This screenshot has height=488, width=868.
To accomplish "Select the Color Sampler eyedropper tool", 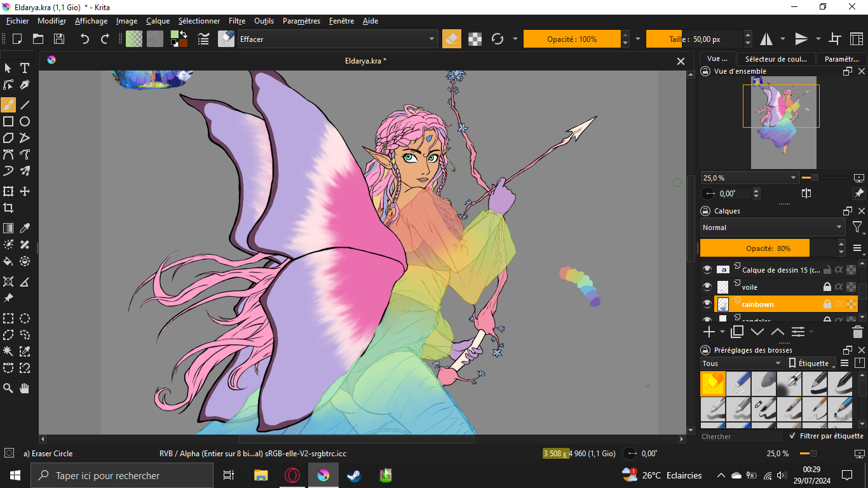I will (x=25, y=228).
